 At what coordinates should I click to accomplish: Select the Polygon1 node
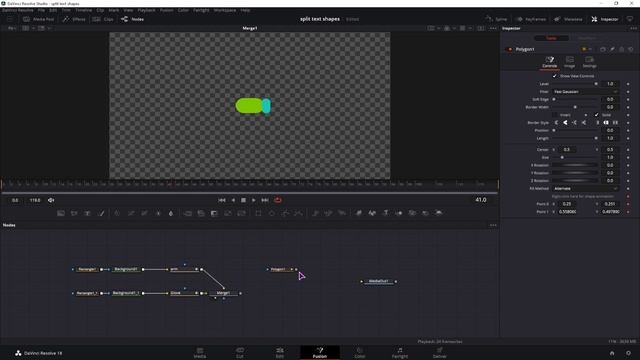pos(280,269)
